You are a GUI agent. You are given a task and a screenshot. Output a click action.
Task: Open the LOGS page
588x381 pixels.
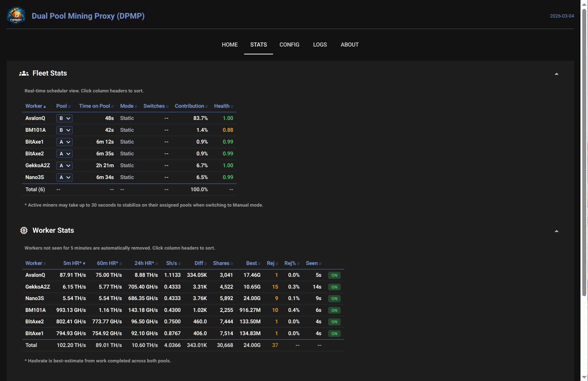(x=320, y=44)
